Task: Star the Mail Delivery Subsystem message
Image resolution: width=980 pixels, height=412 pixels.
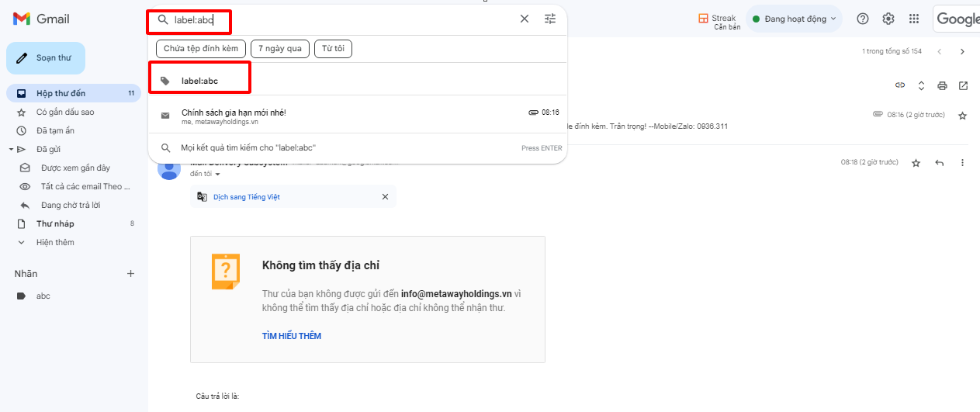Action: [916, 163]
